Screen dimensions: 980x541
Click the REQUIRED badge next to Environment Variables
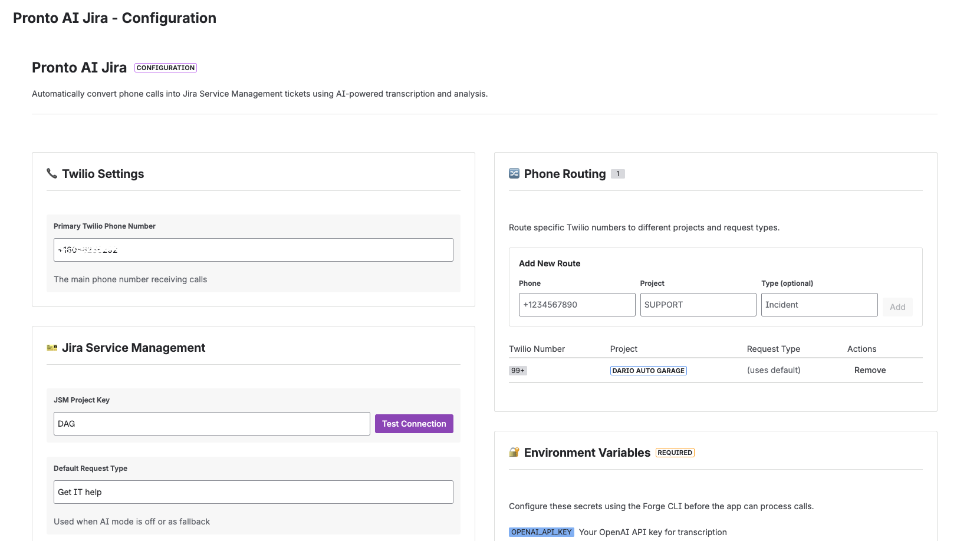pos(675,453)
